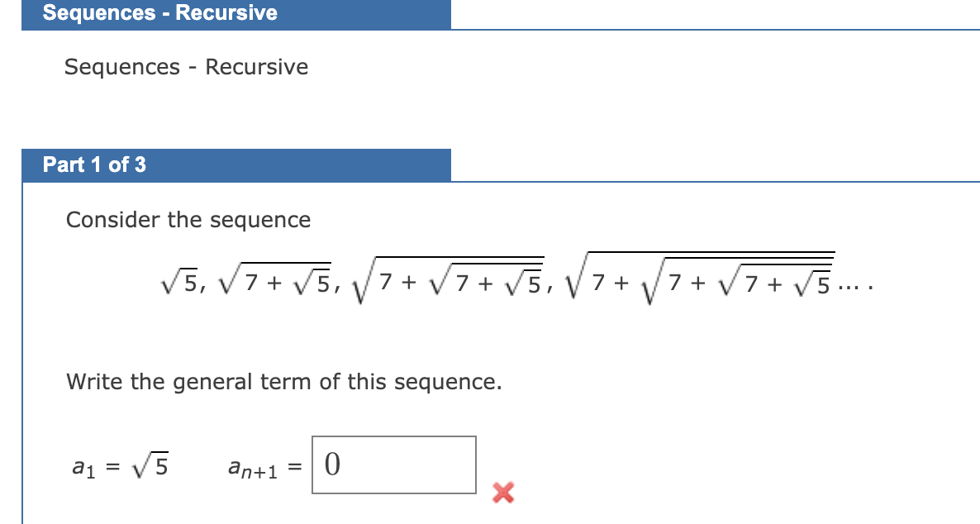
Task: Click the third term with three nested radicals
Action: pos(447,280)
